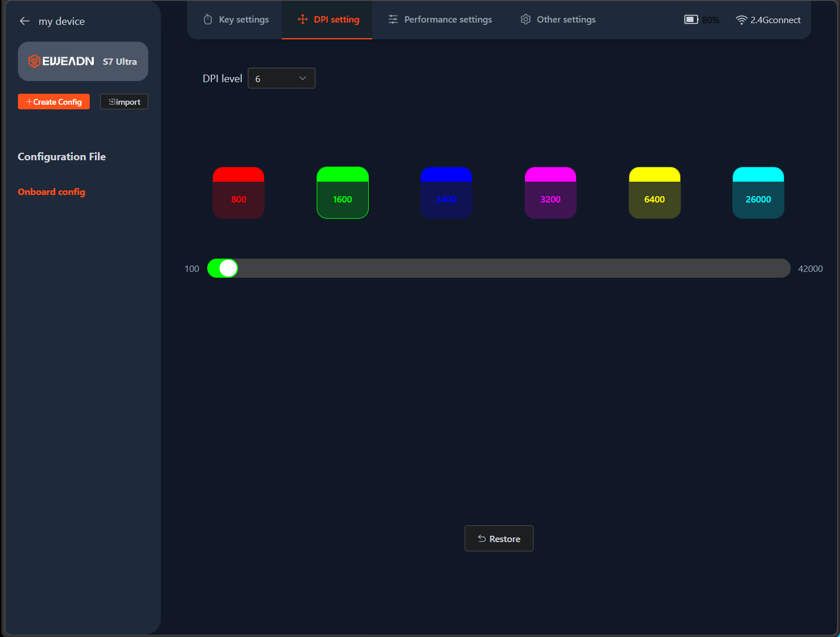Viewport: 840px width, 637px height.
Task: Go to the Other settings tab
Action: point(557,20)
